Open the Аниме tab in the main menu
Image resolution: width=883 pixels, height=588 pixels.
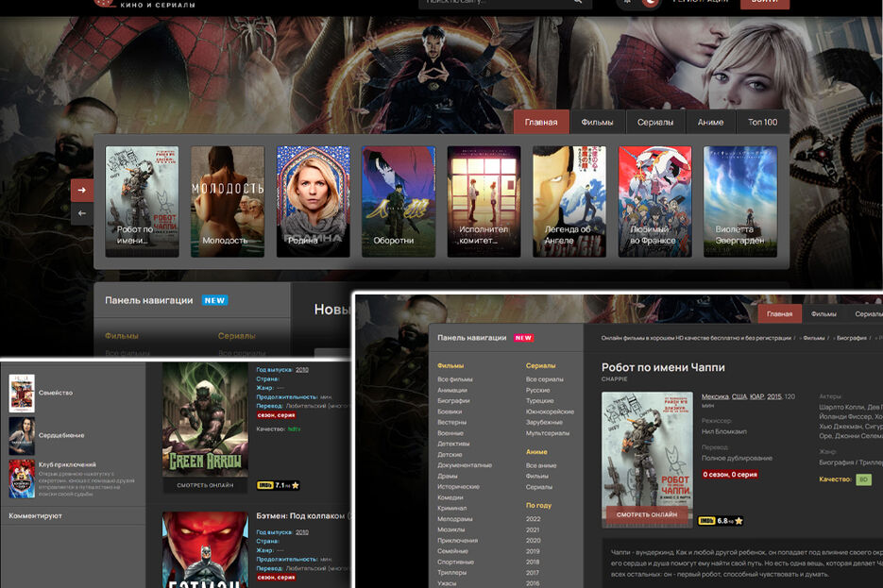coord(711,122)
